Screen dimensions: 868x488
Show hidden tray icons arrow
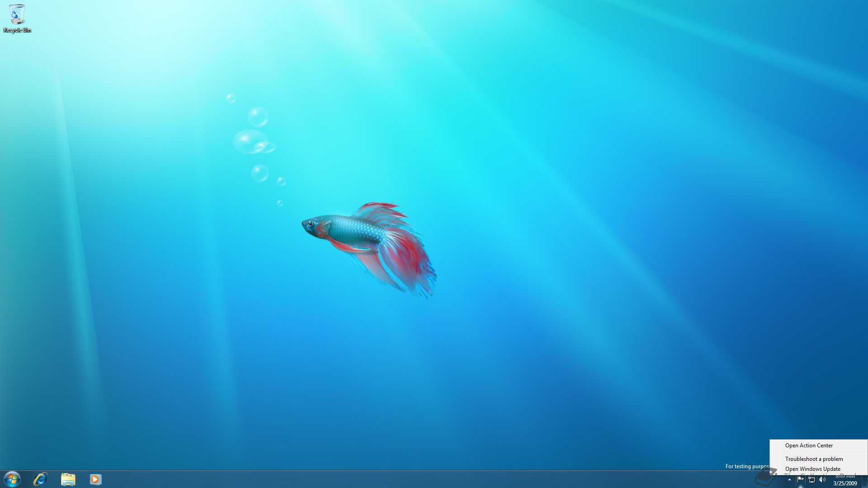790,479
